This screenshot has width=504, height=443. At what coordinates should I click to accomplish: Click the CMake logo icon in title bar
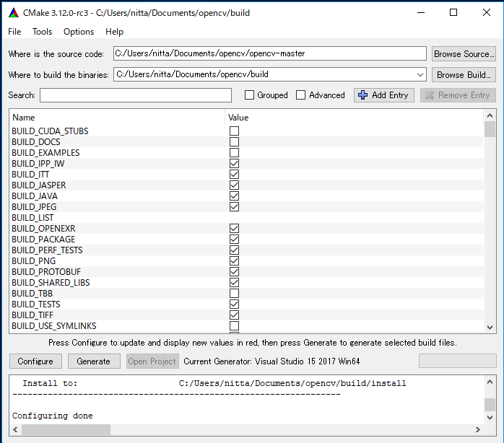point(12,12)
